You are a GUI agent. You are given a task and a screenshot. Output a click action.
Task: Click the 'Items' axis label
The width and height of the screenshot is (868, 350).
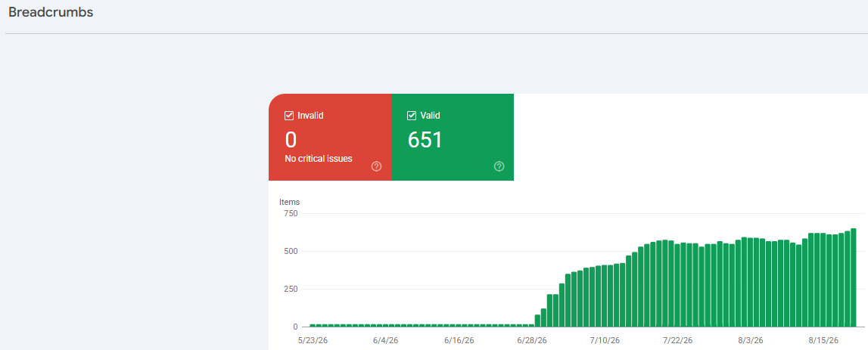click(290, 202)
